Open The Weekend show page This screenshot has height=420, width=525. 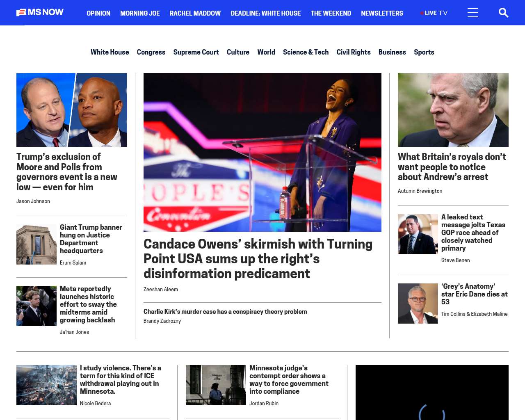click(331, 13)
